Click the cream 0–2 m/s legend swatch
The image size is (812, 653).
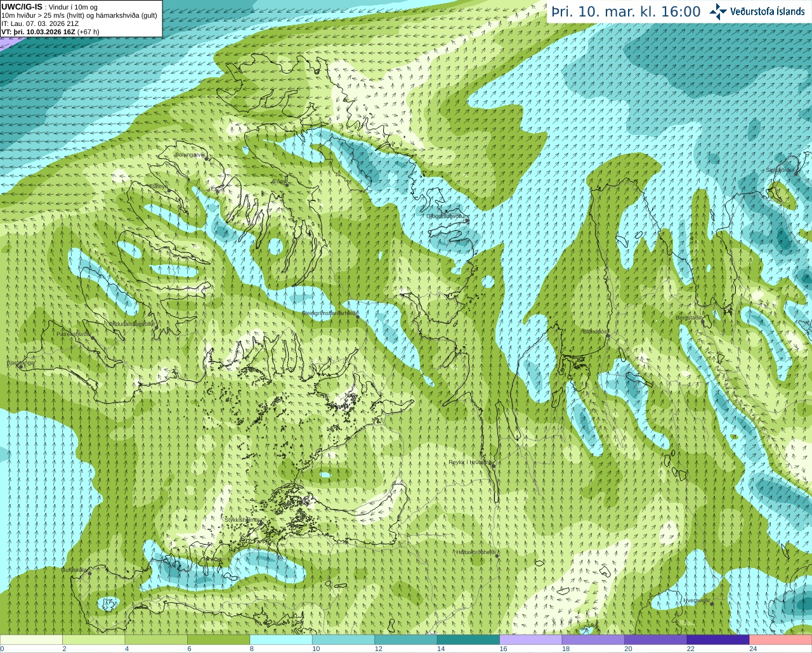tap(31, 640)
